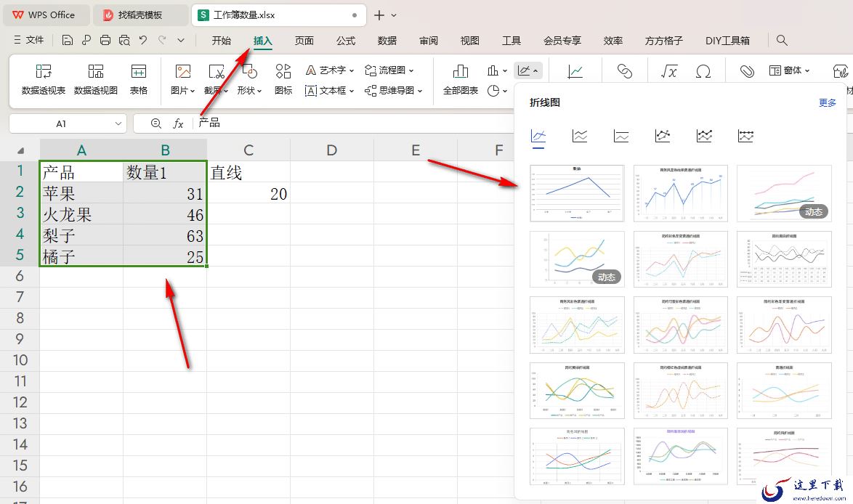The height and width of the screenshot is (504, 853).
Task: Open the 数据透视表 pivot table tool
Action: 44,79
